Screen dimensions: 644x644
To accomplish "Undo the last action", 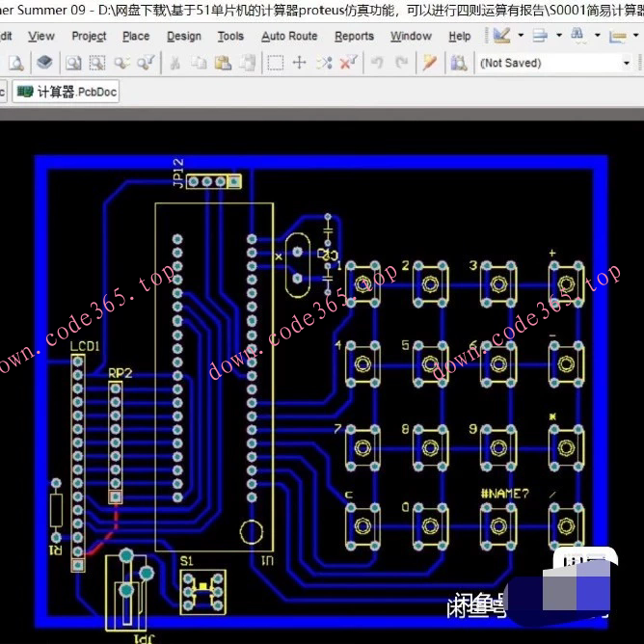I will (377, 63).
